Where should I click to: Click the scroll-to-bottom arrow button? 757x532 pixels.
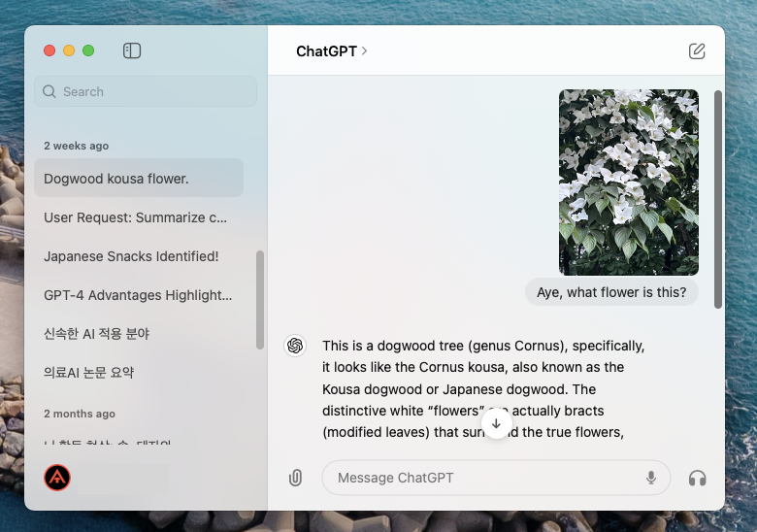[496, 424]
